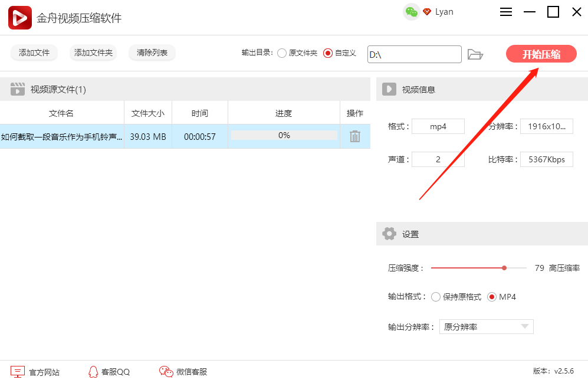The width and height of the screenshot is (588, 383).
Task: Click the 客服QQ penguin icon
Action: click(x=93, y=372)
